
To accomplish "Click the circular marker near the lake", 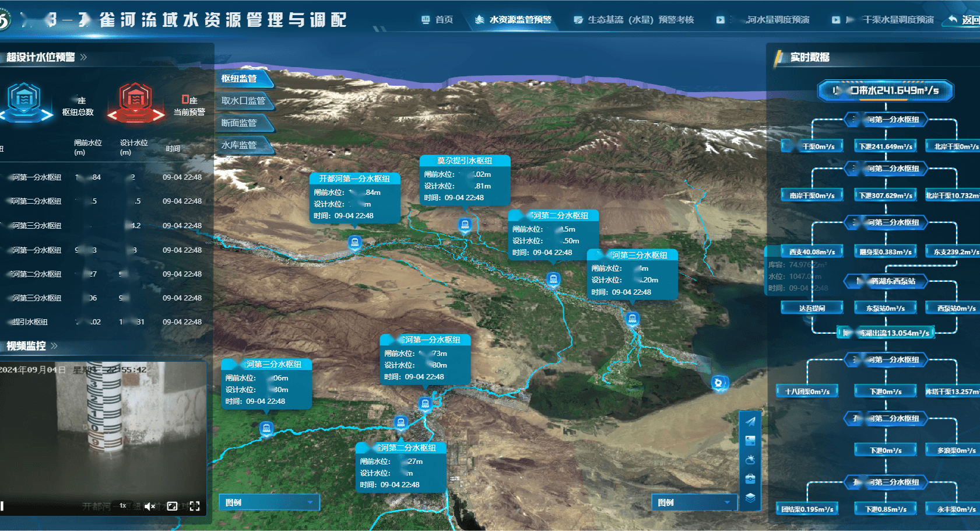I will (x=719, y=383).
